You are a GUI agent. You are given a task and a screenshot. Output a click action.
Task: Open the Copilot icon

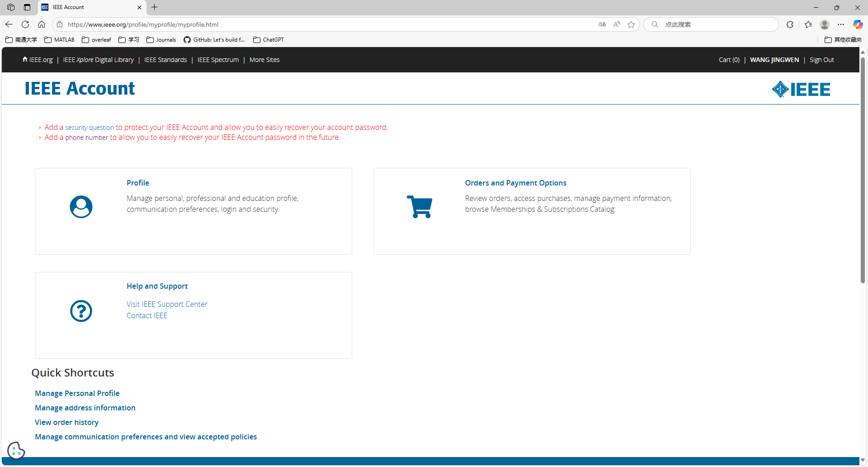[x=858, y=24]
